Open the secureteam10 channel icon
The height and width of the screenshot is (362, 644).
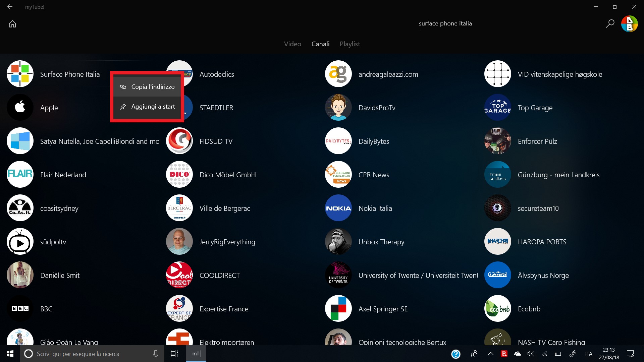pos(498,208)
